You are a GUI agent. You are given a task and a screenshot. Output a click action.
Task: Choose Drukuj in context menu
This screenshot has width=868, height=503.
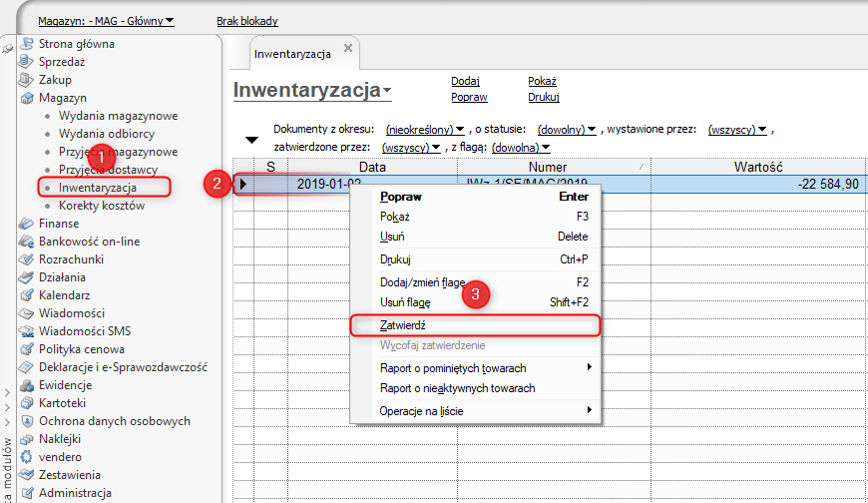(476, 259)
